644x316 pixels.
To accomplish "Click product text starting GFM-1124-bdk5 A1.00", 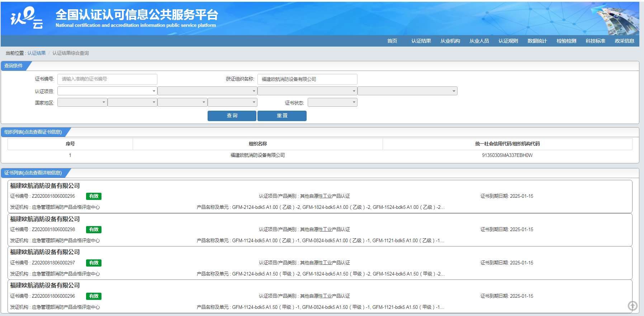I will coord(321,240).
